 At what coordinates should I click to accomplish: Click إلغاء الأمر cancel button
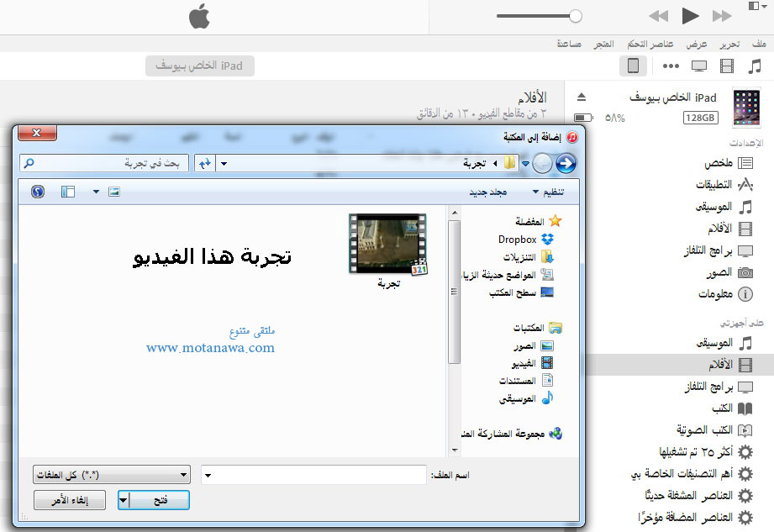pos(70,500)
